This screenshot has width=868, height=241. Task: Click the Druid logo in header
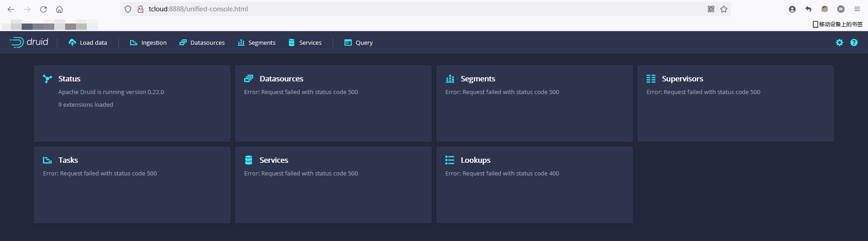[29, 42]
